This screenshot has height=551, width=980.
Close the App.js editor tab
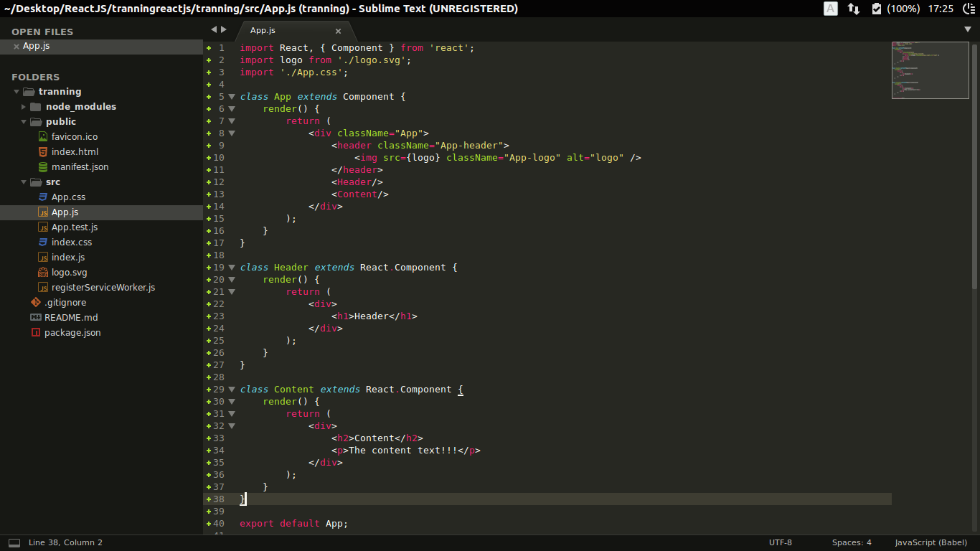coord(338,31)
